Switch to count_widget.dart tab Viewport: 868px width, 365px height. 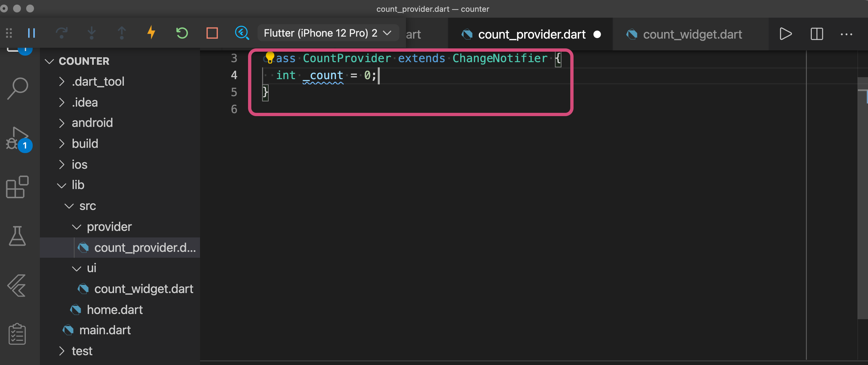(692, 34)
